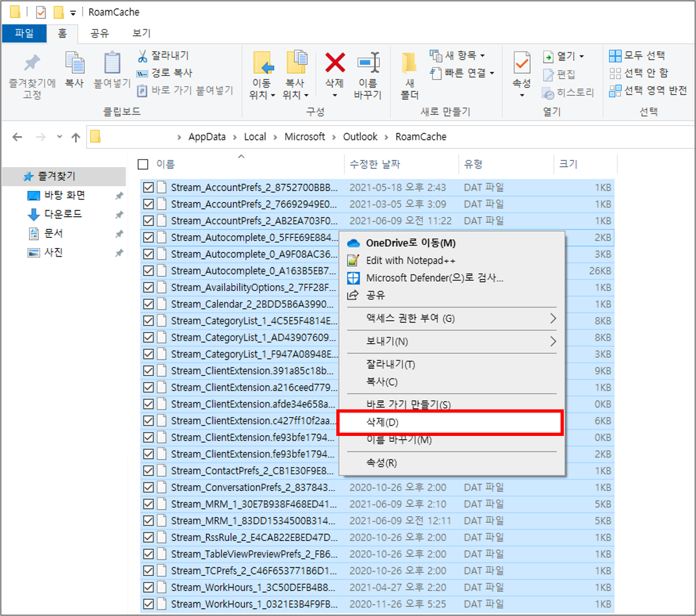The width and height of the screenshot is (696, 616).
Task: Click Microsoft in the address breadcrumb
Action: [305, 137]
